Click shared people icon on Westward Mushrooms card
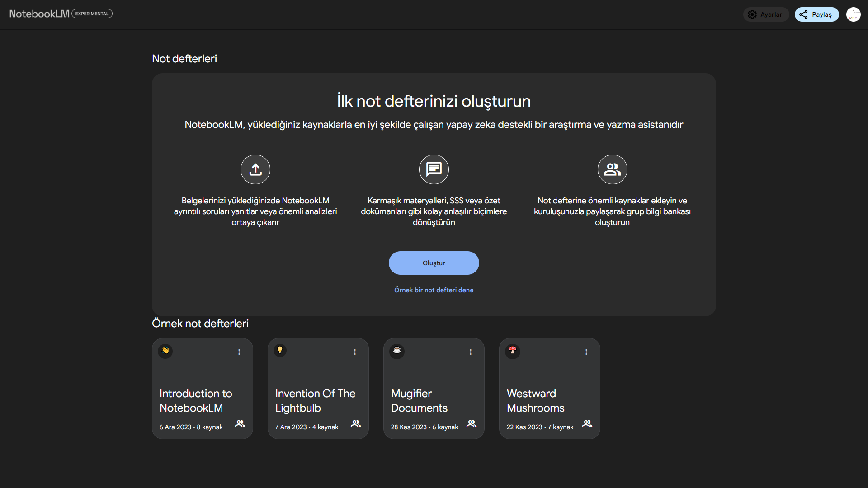The image size is (868, 488). (x=587, y=424)
